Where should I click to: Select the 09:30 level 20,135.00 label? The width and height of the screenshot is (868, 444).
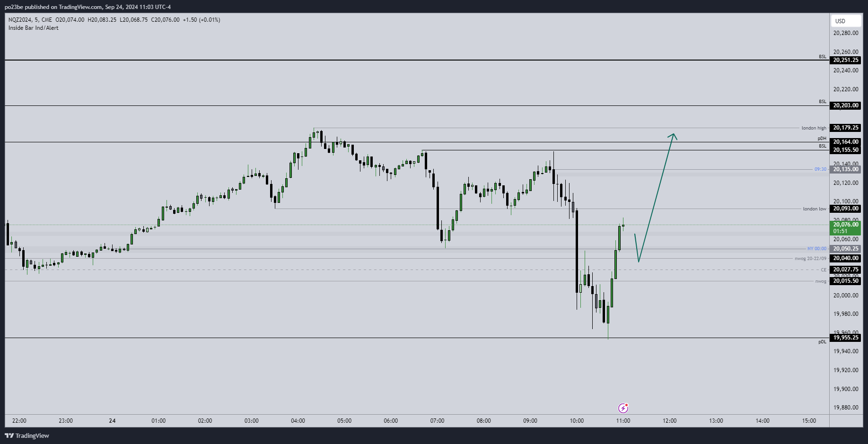pyautogui.click(x=845, y=169)
